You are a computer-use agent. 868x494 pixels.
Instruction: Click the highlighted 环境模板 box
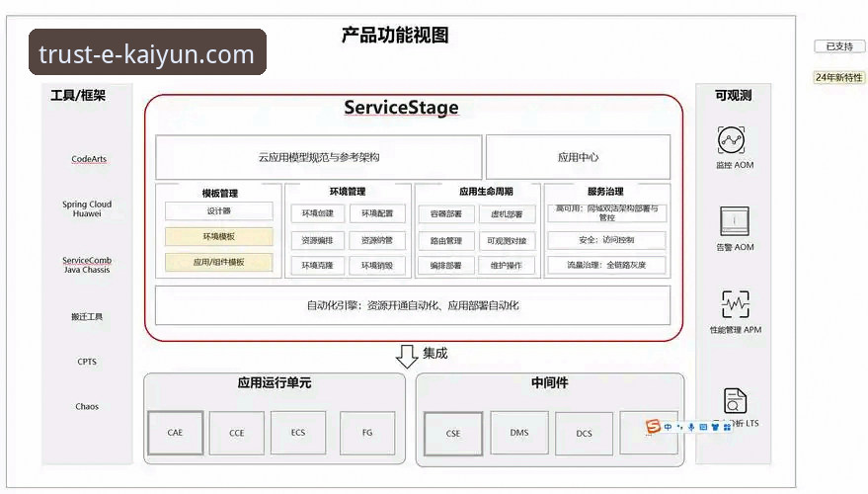click(218, 236)
